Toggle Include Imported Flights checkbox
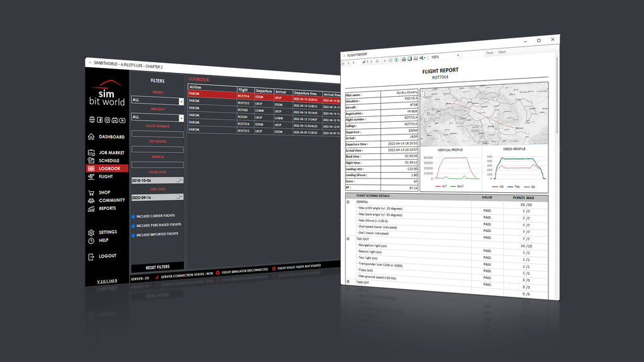This screenshot has width=644, height=362. coord(133,234)
